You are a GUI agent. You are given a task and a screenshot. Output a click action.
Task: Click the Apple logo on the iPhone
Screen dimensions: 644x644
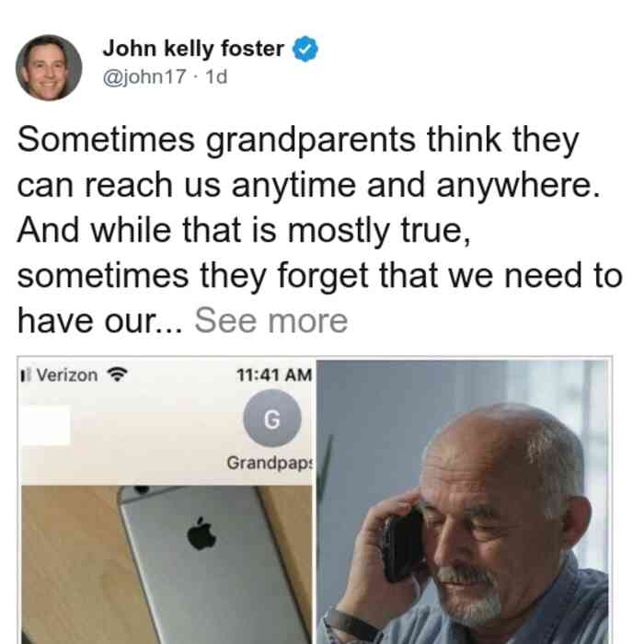(201, 534)
